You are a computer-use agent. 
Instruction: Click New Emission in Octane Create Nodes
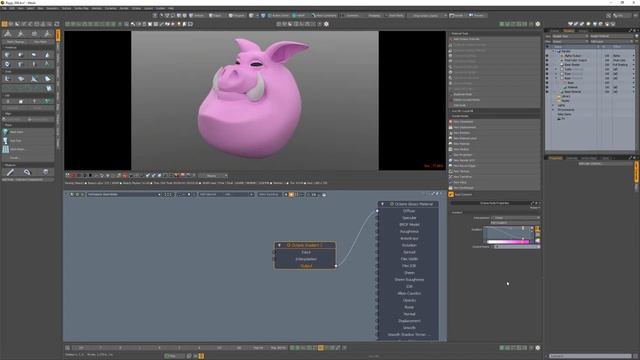[x=494, y=133]
